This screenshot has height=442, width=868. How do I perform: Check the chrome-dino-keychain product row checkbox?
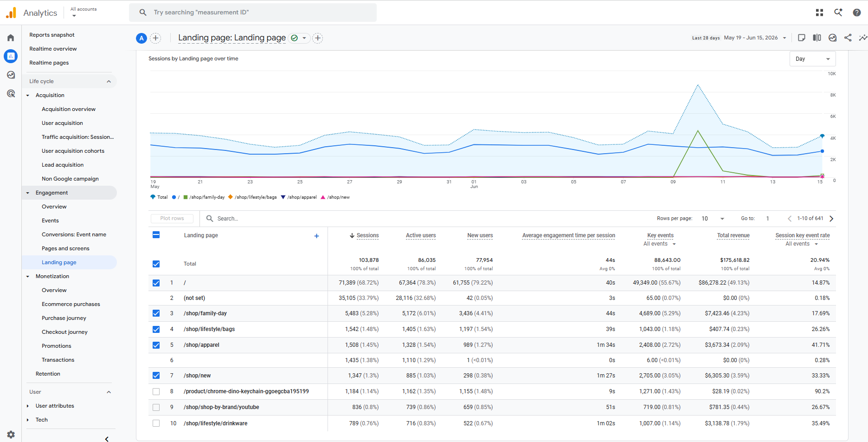pos(156,391)
